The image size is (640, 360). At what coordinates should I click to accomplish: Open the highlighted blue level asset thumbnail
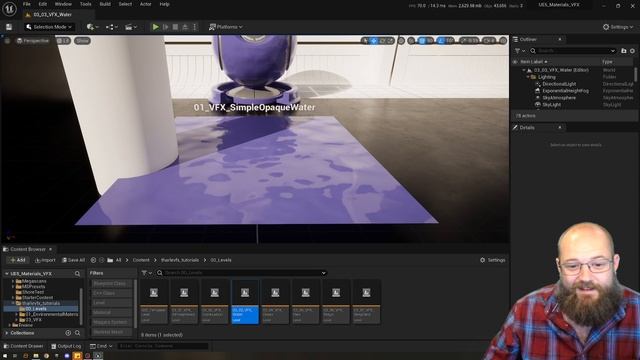[x=245, y=302]
